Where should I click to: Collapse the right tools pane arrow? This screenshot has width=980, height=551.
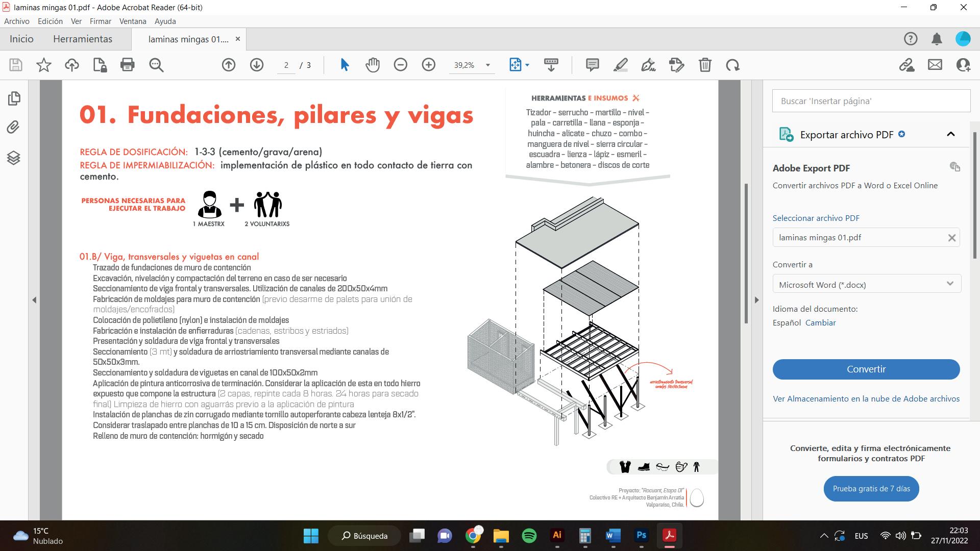click(x=757, y=300)
